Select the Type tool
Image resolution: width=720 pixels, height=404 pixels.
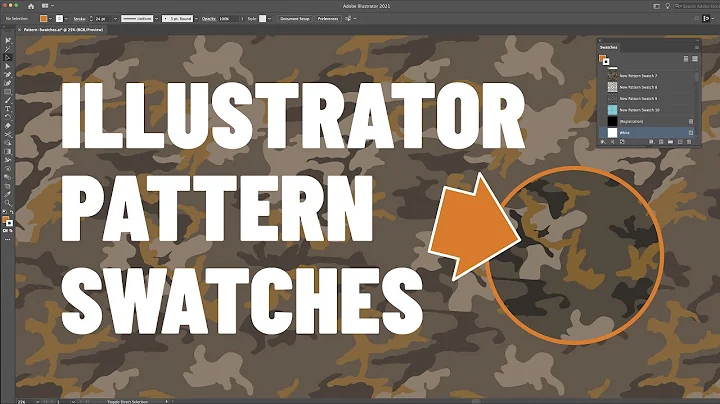8,109
